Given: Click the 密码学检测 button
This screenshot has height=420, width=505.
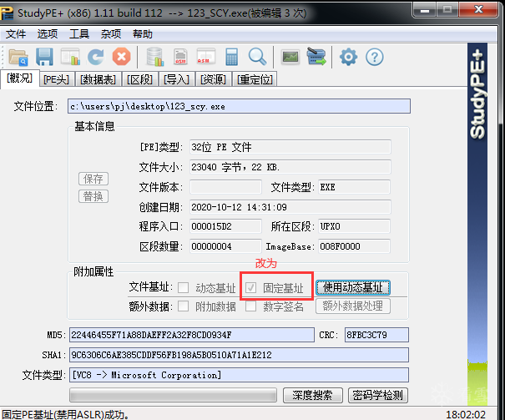Looking at the screenshot, I should (x=378, y=395).
